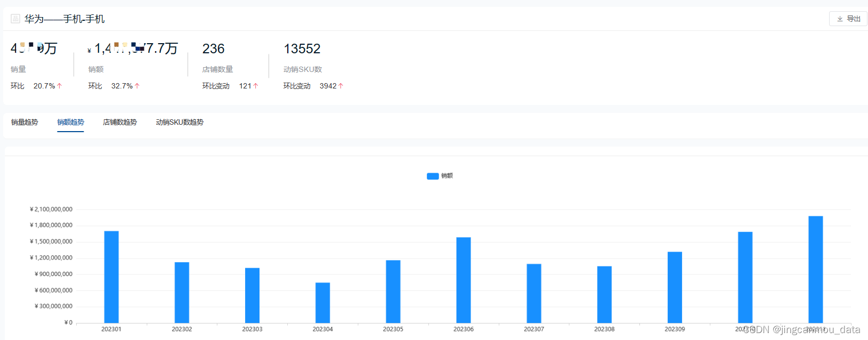This screenshot has height=340, width=868.
Task: Click the ¥300,000,000 axis label
Action: click(x=53, y=306)
